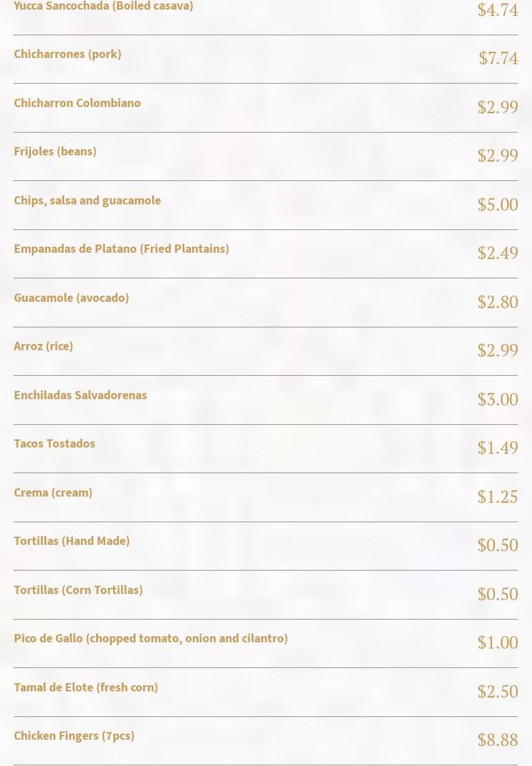This screenshot has width=532, height=766.
Task: Select Guacamole (avocado) menu item
Action: tap(71, 298)
